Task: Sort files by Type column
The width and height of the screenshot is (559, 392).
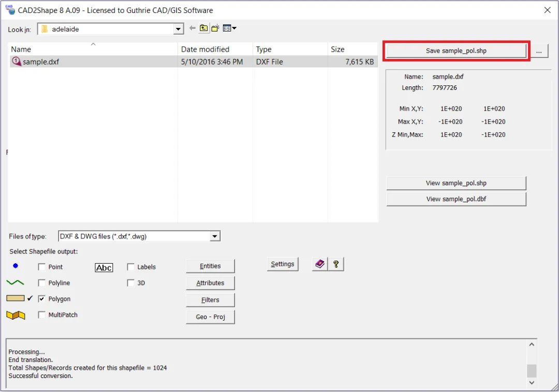Action: pos(290,49)
